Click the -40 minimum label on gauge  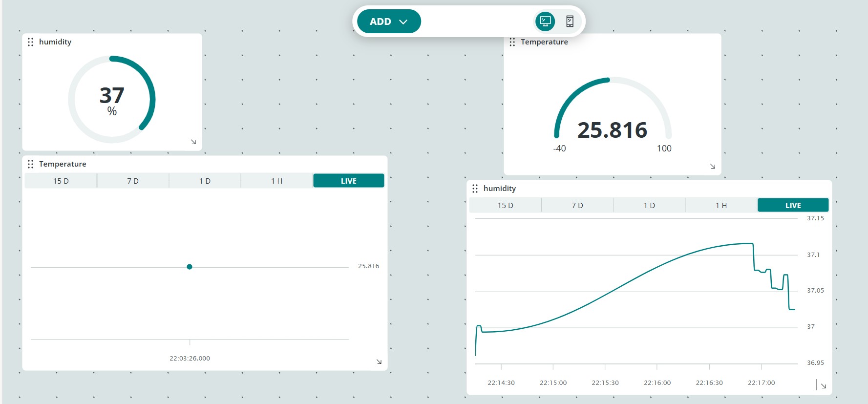click(x=559, y=149)
